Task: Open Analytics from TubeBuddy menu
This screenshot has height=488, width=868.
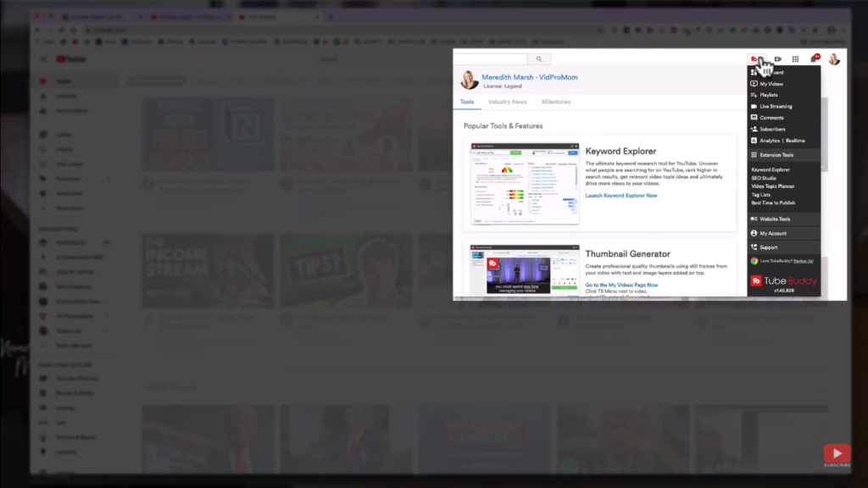Action: pyautogui.click(x=770, y=141)
